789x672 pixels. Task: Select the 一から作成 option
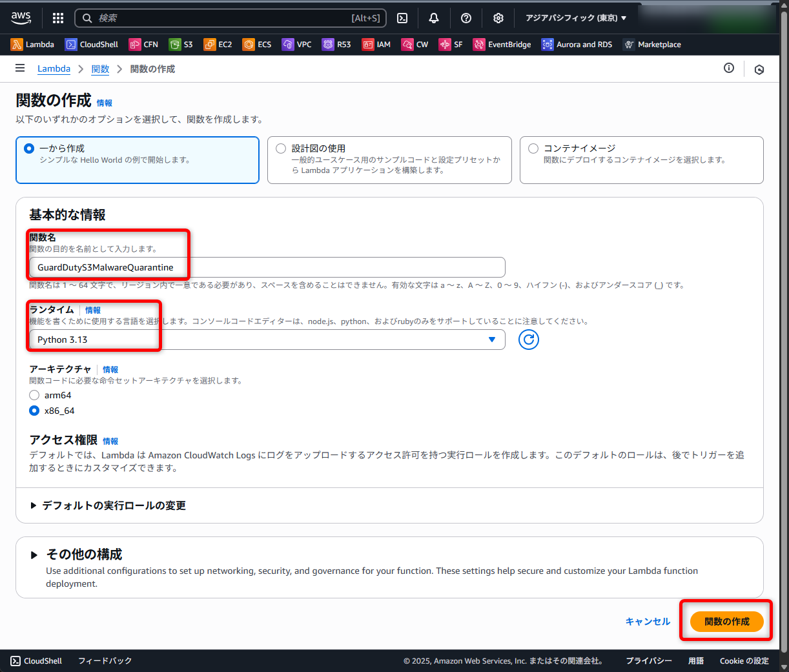tap(138, 160)
